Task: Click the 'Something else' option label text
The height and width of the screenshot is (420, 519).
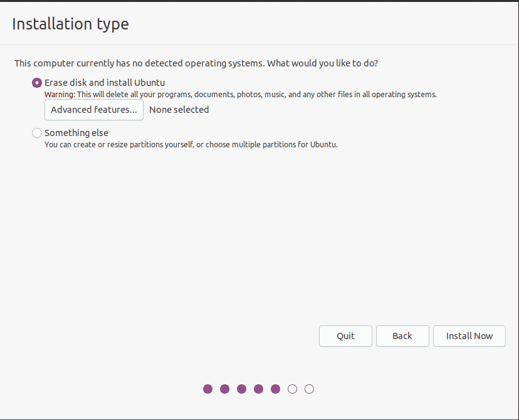Action: point(76,133)
